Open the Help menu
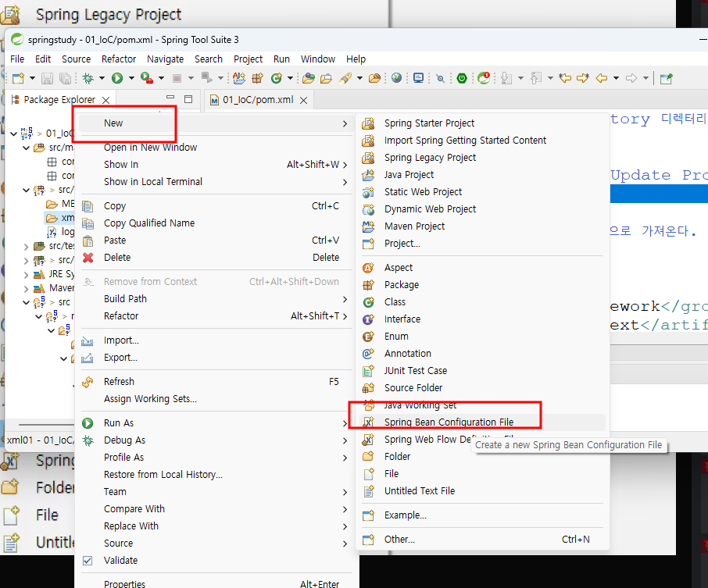708x588 pixels. pos(356,59)
